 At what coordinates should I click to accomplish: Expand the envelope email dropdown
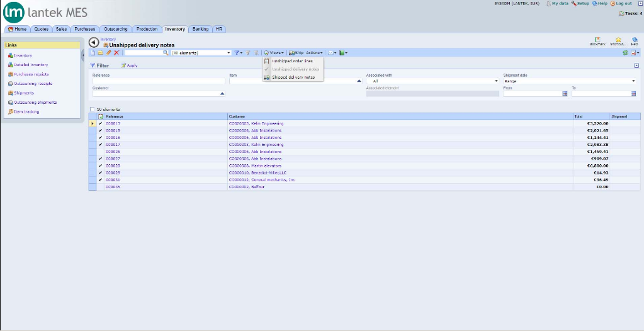pos(335,53)
